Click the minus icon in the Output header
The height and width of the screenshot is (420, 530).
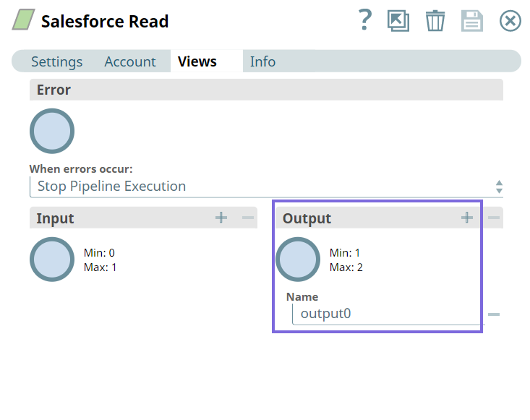pos(494,218)
